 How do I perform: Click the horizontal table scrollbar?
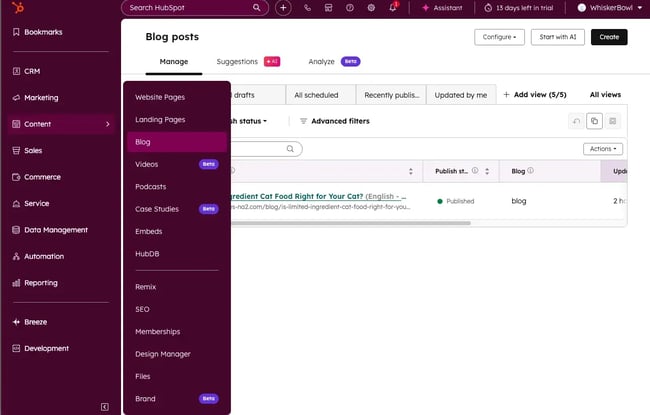(351, 223)
